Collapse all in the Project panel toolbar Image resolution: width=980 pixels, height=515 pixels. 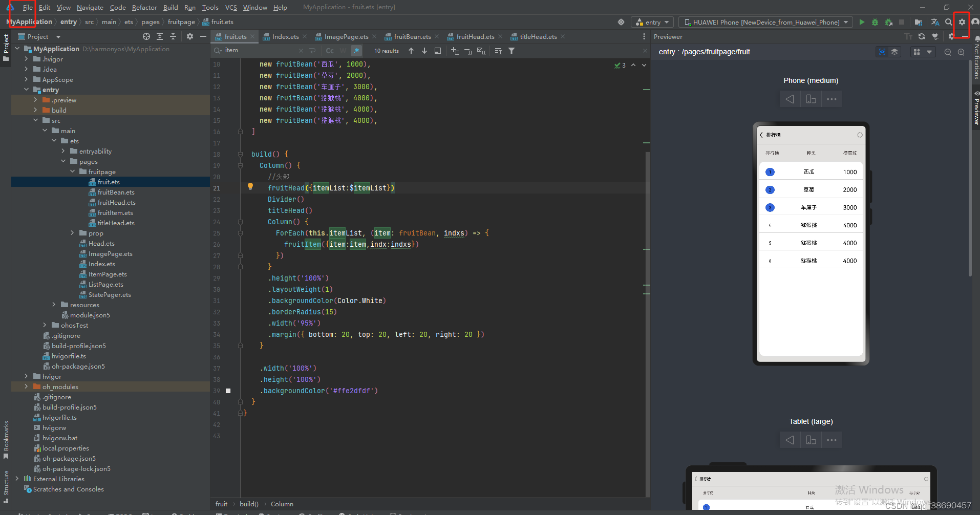[x=173, y=36]
